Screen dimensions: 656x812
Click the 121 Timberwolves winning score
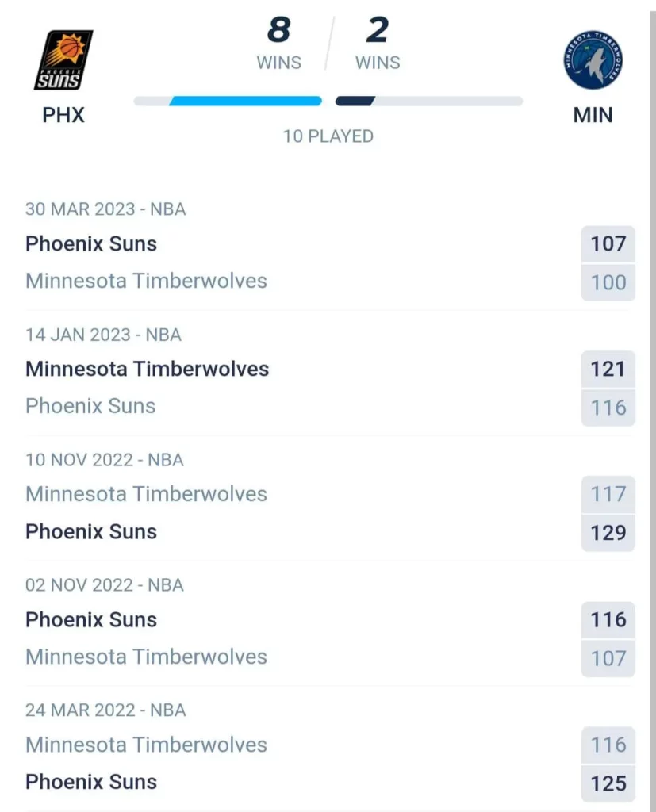click(x=608, y=370)
